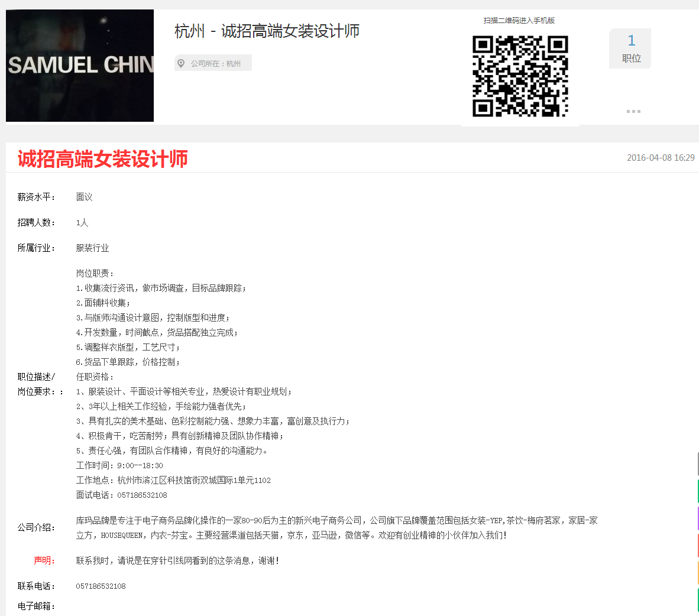Image resolution: width=699 pixels, height=616 pixels.
Task: Open the '1 职位' positions count button
Action: (630, 48)
